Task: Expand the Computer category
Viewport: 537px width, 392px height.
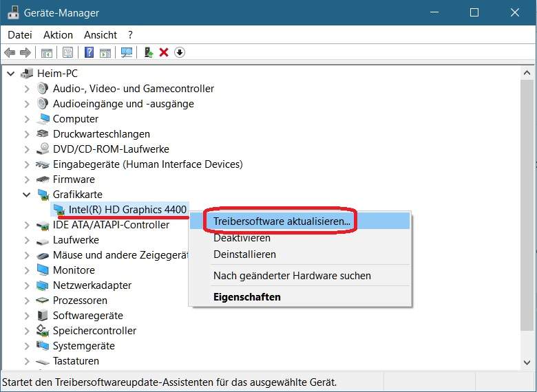Action: tap(27, 119)
